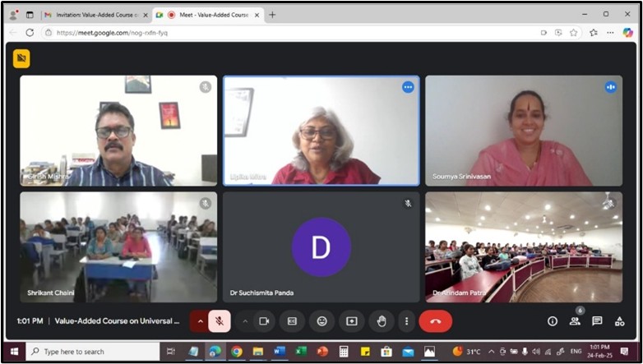Turn on closed captions
643x364 pixels.
[292, 321]
